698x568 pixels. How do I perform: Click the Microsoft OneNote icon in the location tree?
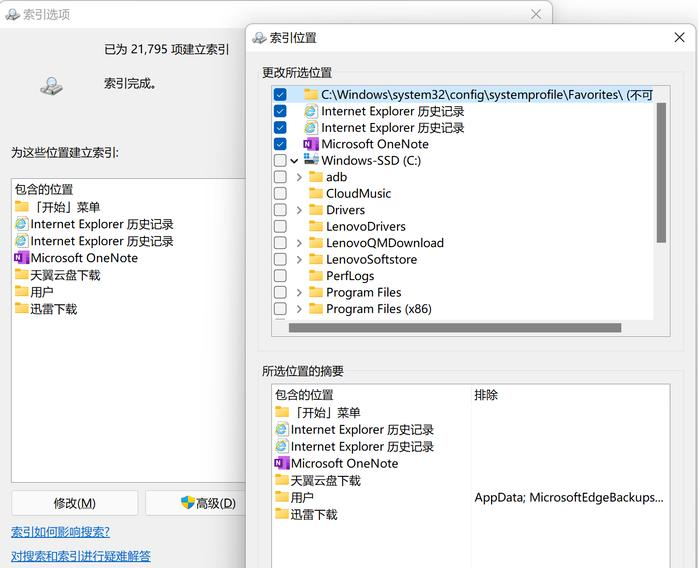coord(310,144)
